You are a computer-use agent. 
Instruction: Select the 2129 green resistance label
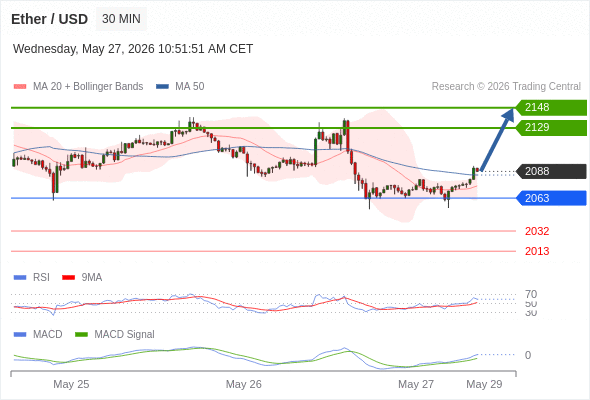tap(551, 128)
